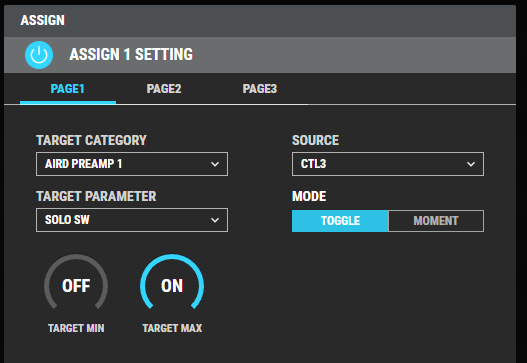
Task: Click the Target Category dropdown chevron
Action: [x=215, y=164]
